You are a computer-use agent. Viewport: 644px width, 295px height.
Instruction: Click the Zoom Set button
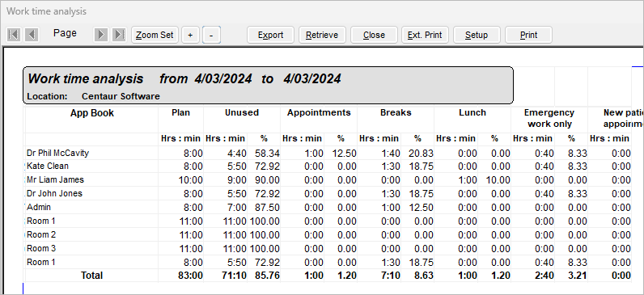pyautogui.click(x=155, y=35)
